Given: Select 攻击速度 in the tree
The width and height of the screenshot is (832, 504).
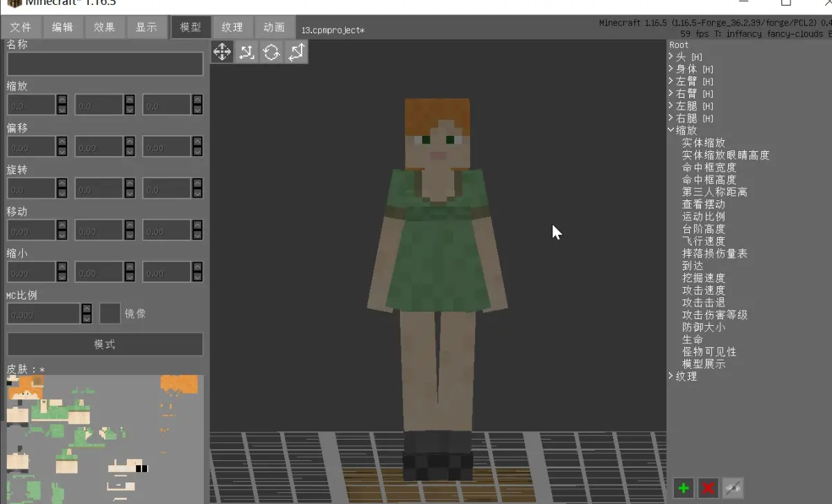Looking at the screenshot, I should 704,290.
